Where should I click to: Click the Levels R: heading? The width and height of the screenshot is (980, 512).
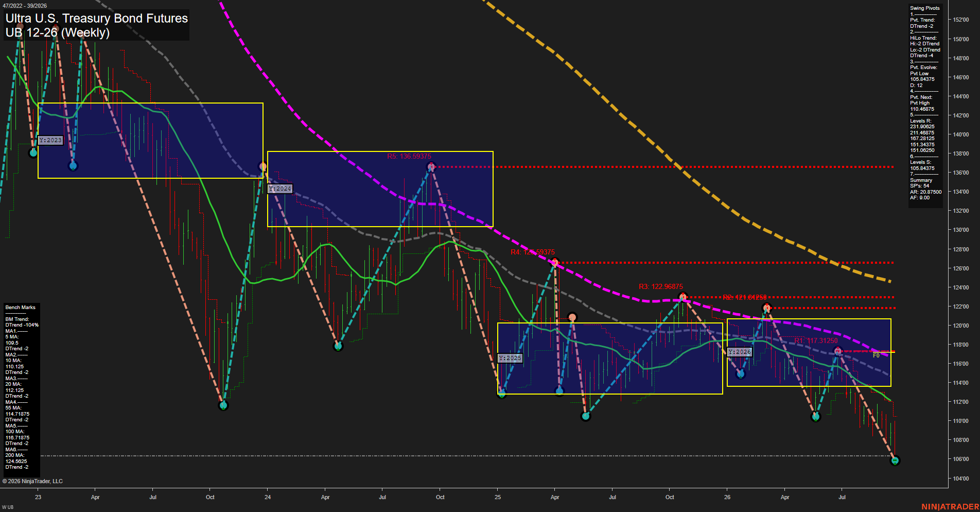point(920,121)
